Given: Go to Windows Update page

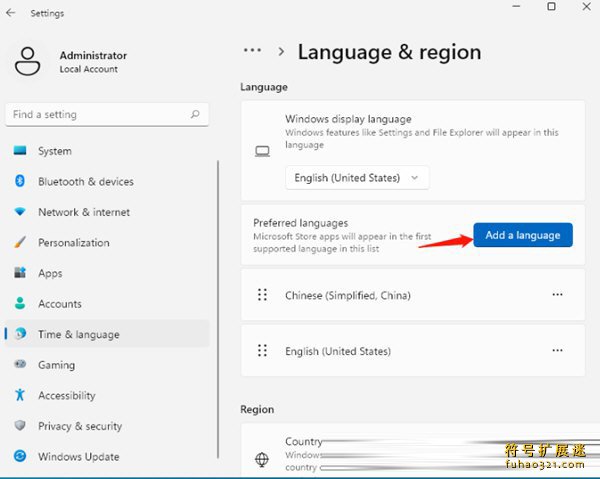Looking at the screenshot, I should tap(78, 457).
